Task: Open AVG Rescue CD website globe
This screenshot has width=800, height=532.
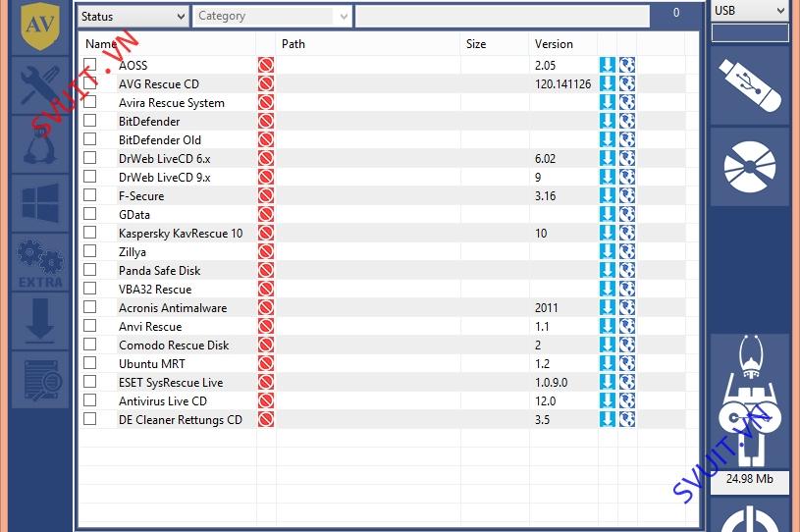Action: [x=627, y=83]
